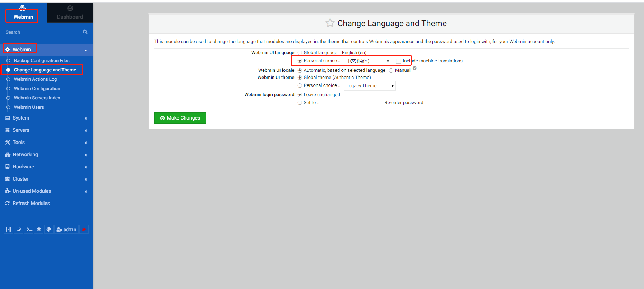Open Webmin Actions Log module
Viewport: 644px width, 289px height.
35,79
